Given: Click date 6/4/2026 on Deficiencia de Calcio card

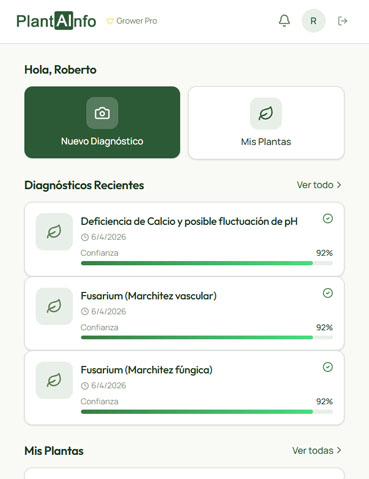Looking at the screenshot, I should [109, 237].
